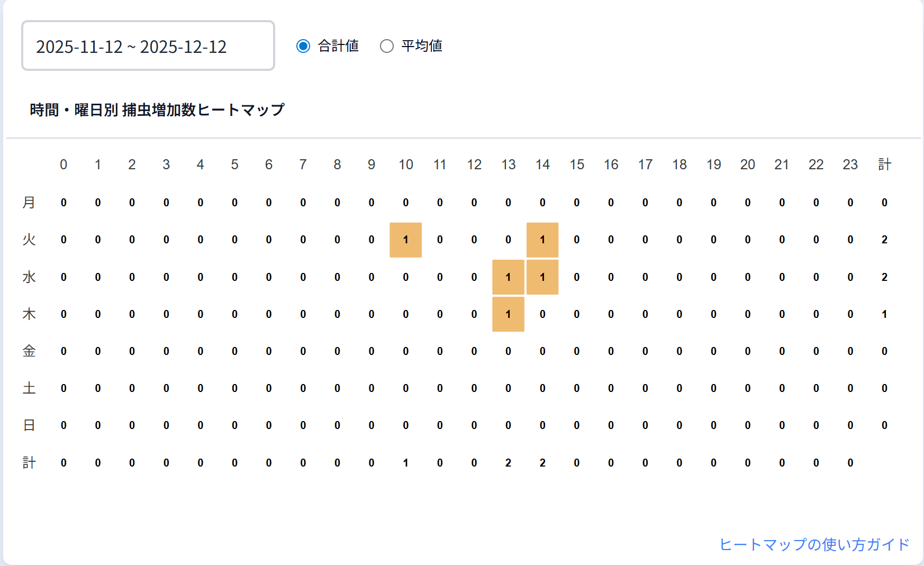Click the column header labeled 23
This screenshot has height=566, width=924.
point(850,165)
